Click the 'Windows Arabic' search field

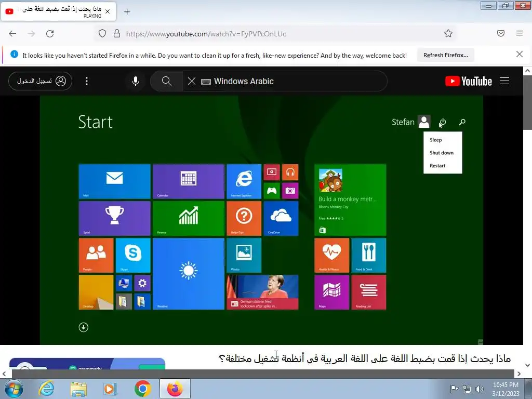click(285, 81)
